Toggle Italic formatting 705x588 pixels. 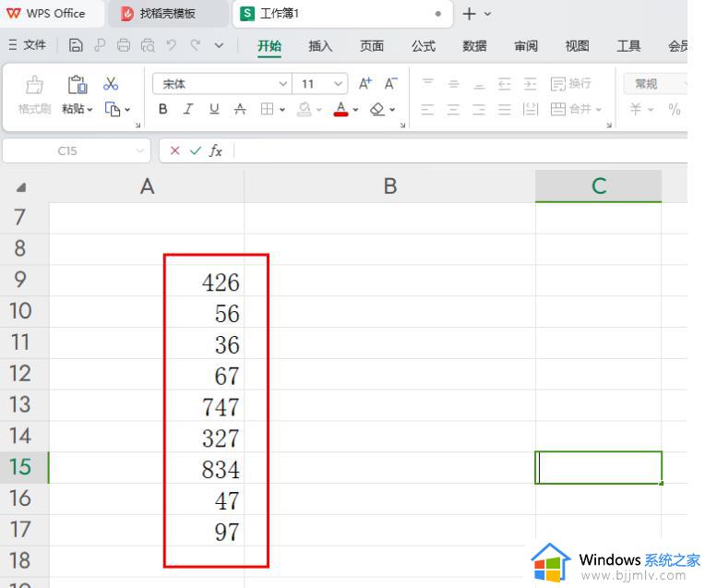click(188, 109)
